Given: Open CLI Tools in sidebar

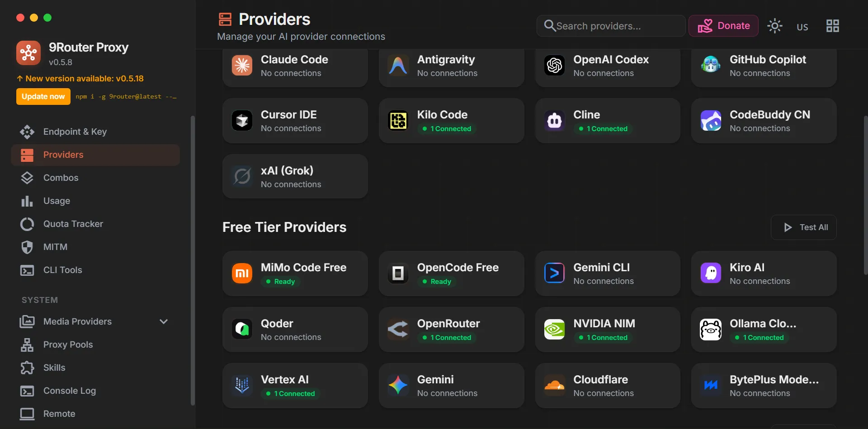Looking at the screenshot, I should tap(95, 270).
